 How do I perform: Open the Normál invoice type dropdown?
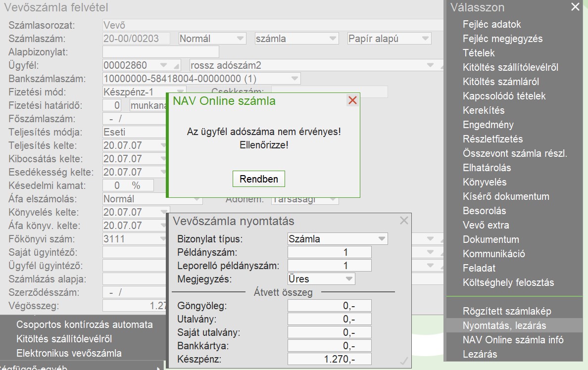click(x=240, y=39)
